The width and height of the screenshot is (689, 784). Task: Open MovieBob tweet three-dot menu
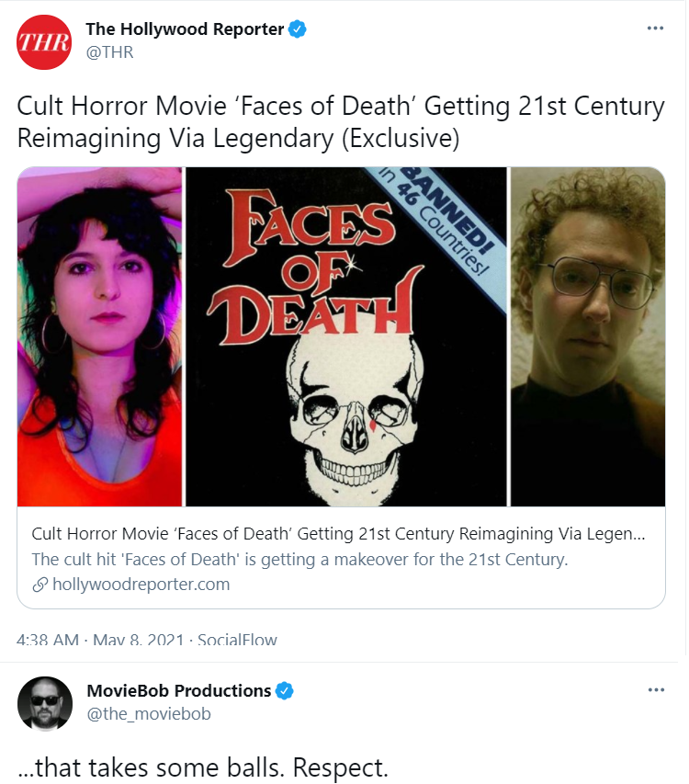pos(656,690)
